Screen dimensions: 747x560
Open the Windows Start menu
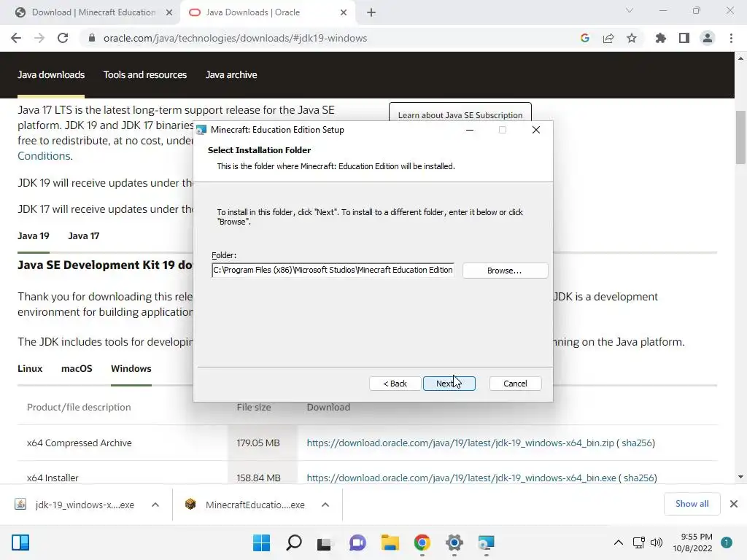click(262, 542)
